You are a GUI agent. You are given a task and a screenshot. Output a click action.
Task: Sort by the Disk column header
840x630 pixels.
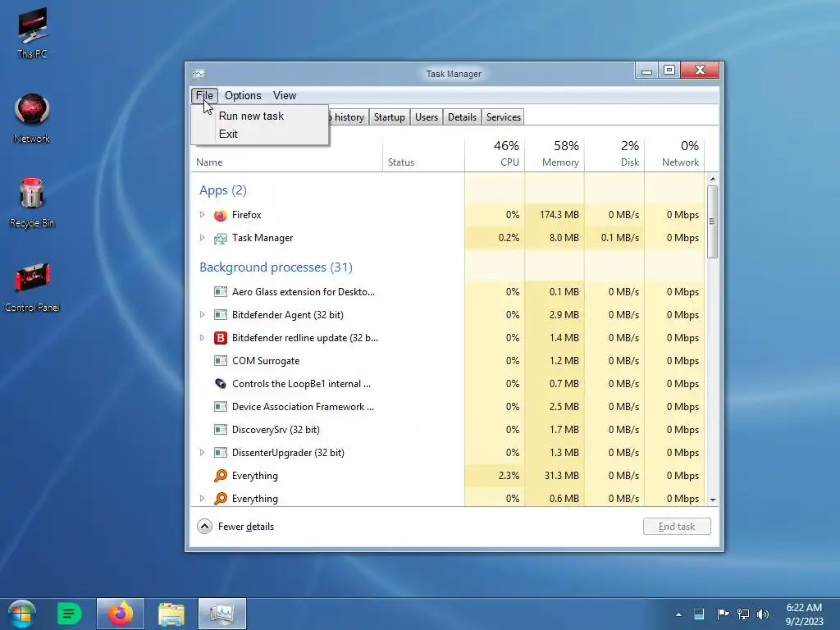[614, 154]
